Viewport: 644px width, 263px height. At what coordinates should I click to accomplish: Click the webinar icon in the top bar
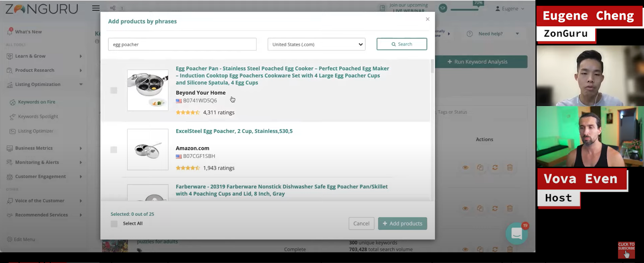(382, 8)
